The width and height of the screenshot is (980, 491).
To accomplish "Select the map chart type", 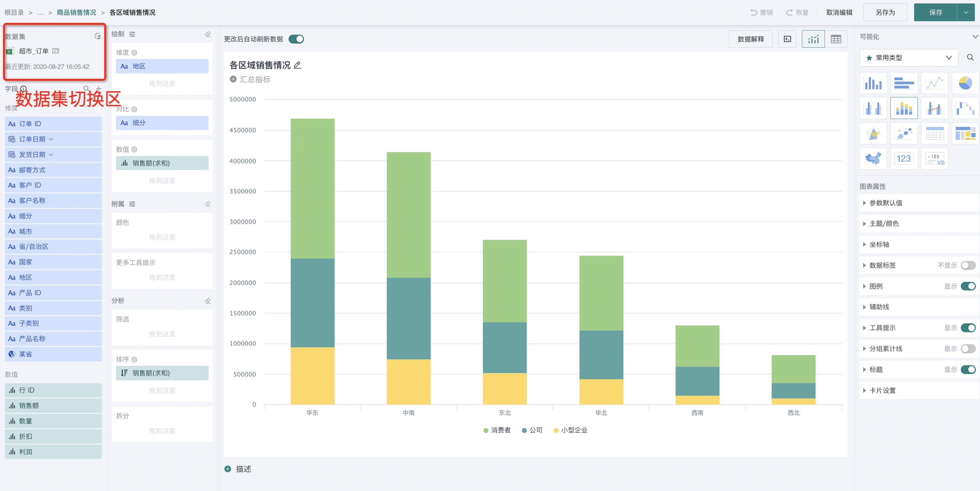I will point(873,158).
